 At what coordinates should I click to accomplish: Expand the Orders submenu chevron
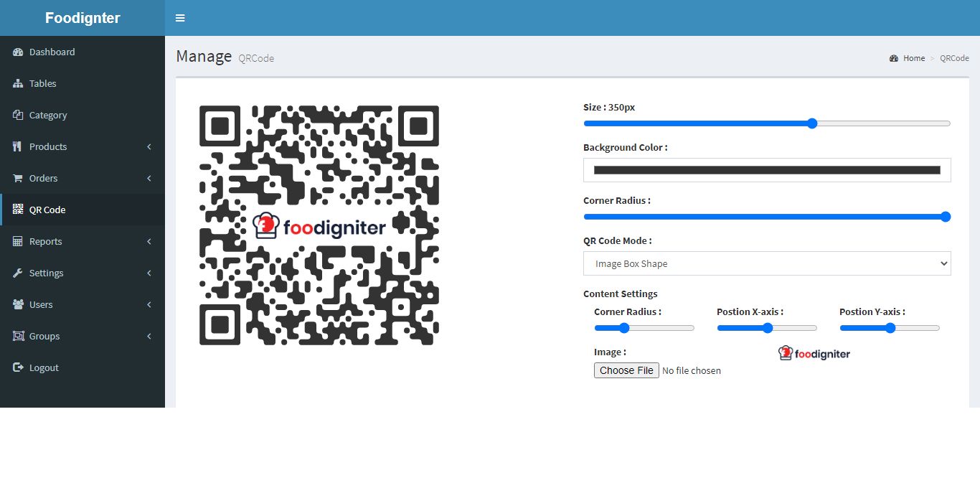tap(149, 178)
